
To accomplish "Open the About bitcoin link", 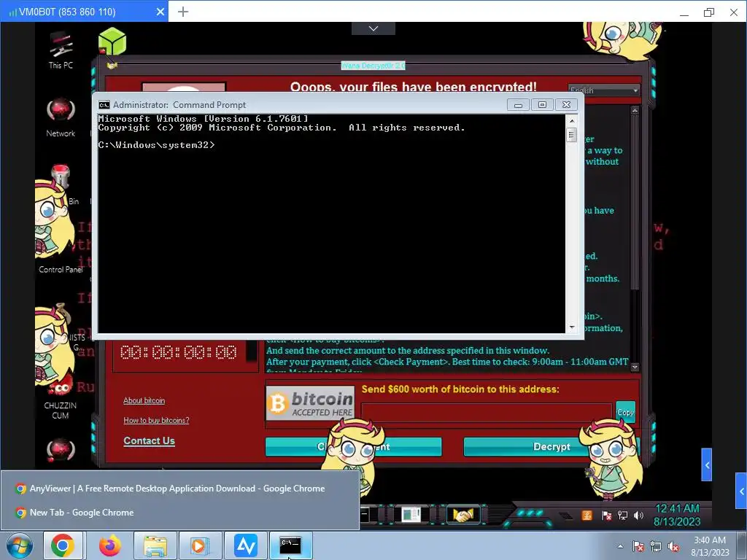I will coord(144,400).
